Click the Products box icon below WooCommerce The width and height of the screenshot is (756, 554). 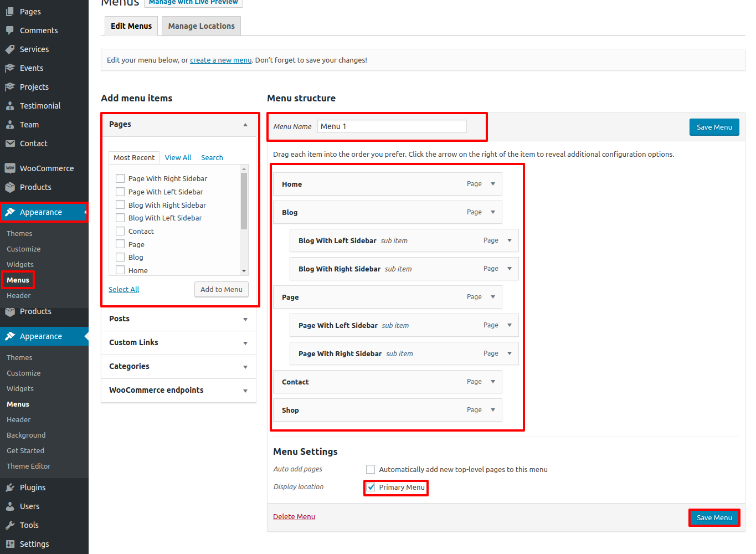[x=10, y=187]
